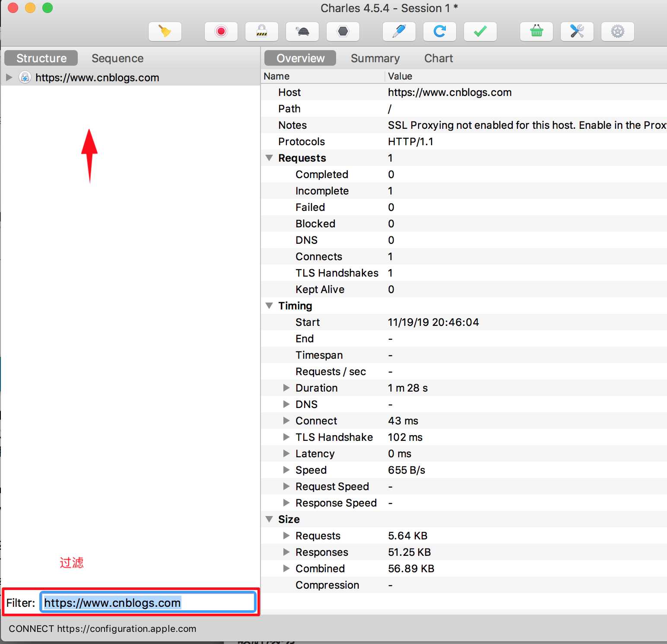Expand the Connect row
The width and height of the screenshot is (667, 644).
[x=286, y=421]
